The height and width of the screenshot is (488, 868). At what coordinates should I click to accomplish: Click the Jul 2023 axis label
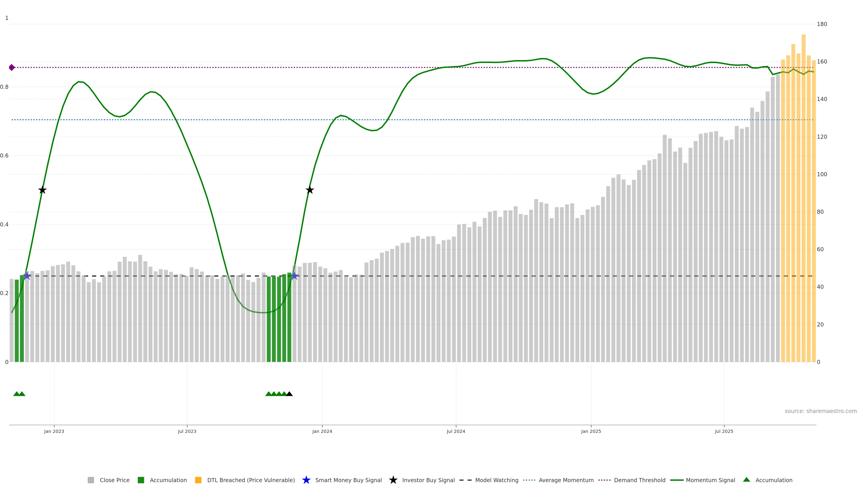click(x=187, y=431)
